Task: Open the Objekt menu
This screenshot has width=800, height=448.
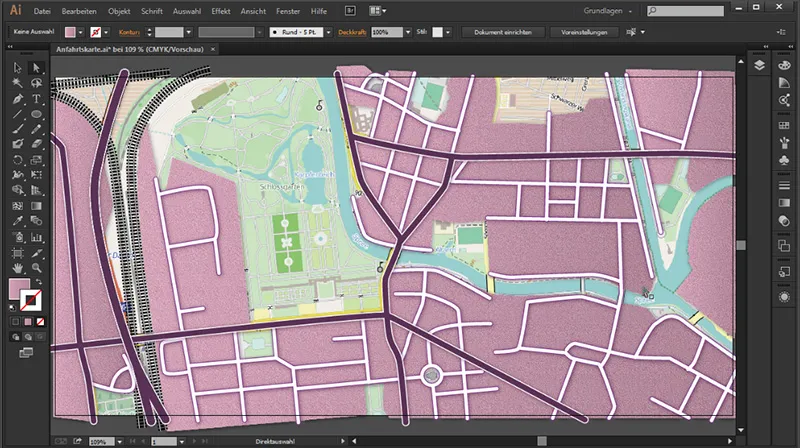Action: point(119,11)
